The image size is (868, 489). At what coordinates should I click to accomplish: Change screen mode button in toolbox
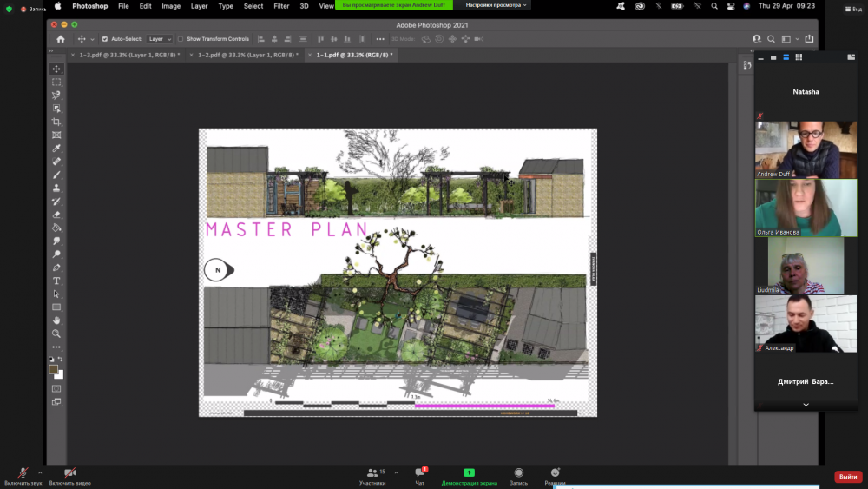tap(56, 402)
